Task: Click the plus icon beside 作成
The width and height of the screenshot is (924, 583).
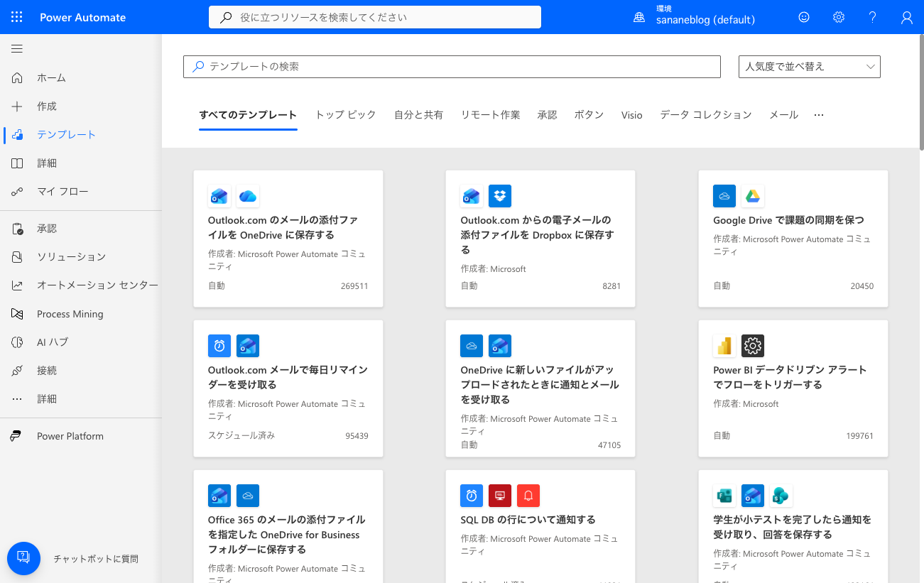Action: pyautogui.click(x=17, y=106)
